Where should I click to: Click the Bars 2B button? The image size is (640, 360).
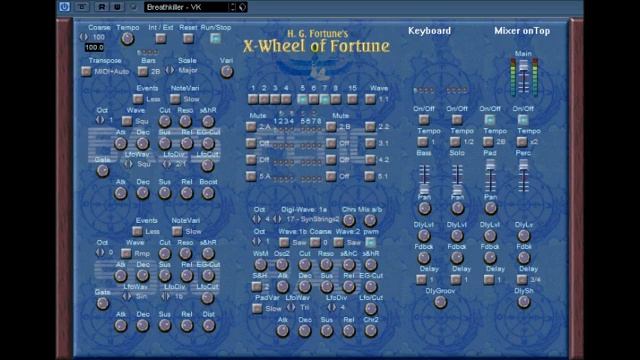tap(142, 71)
